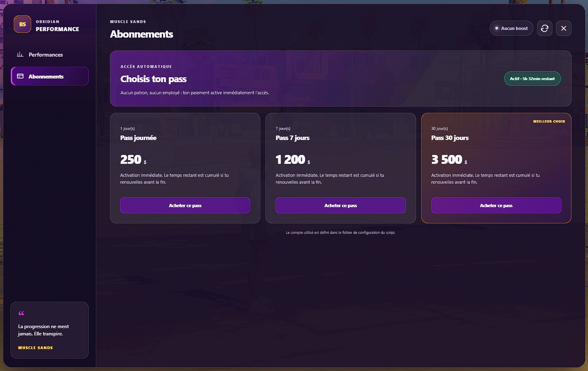Click the MEILLEUR CHOIX label
The height and width of the screenshot is (371, 588).
(x=549, y=121)
